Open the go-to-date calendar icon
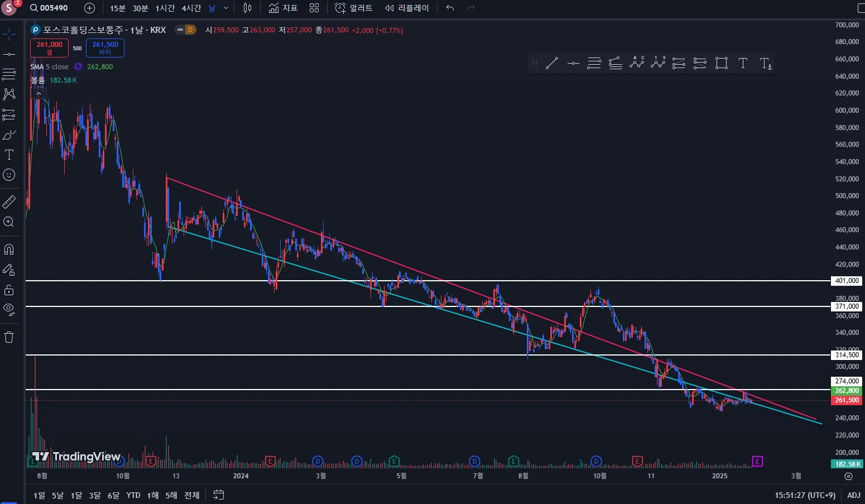This screenshot has width=865, height=504. [x=219, y=495]
